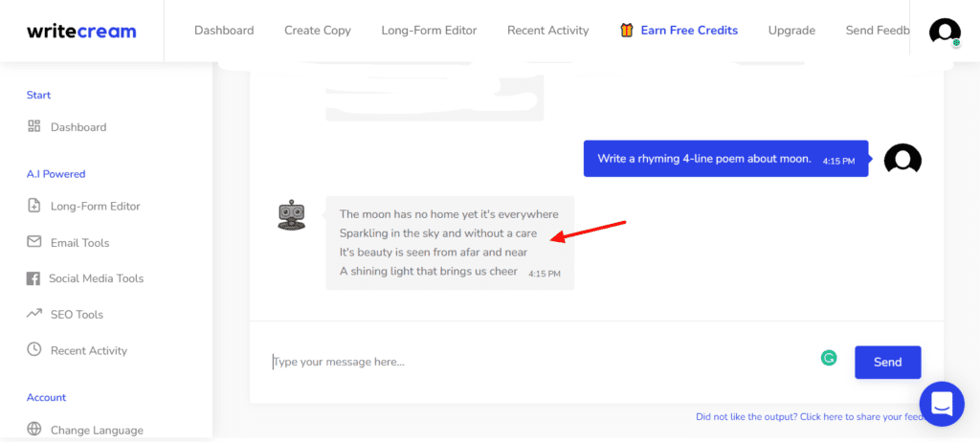Image resolution: width=980 pixels, height=442 pixels.
Task: Click the Dashboard grid icon in sidebar
Action: (34, 126)
